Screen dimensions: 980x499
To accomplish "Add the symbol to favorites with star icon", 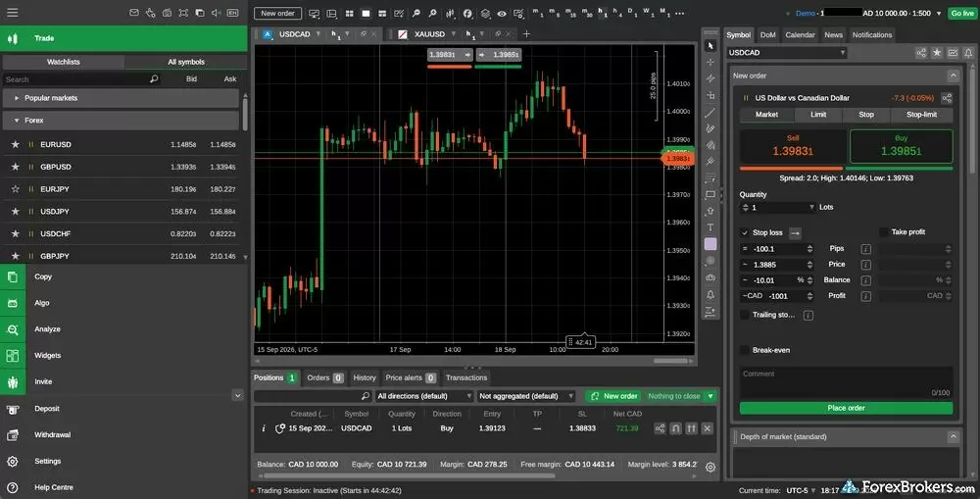I will pos(936,53).
